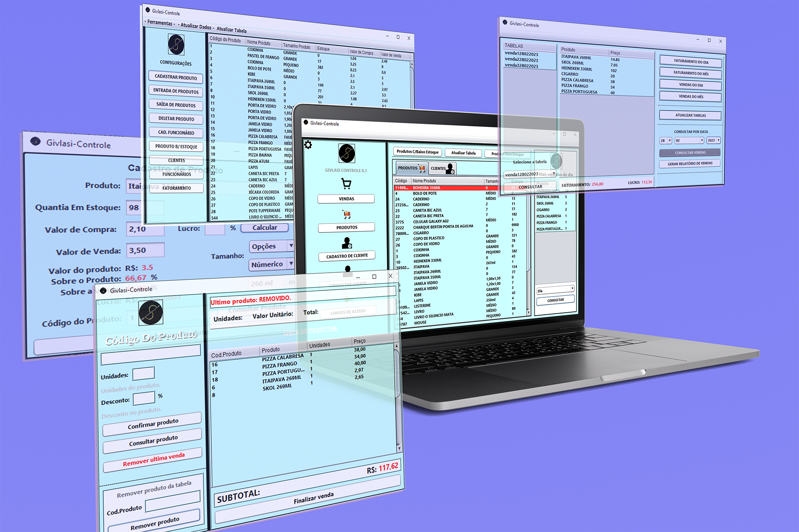Click CADASTRAR PRODUTO in the config window
Viewport: 799px width, 532px height.
coord(176,77)
